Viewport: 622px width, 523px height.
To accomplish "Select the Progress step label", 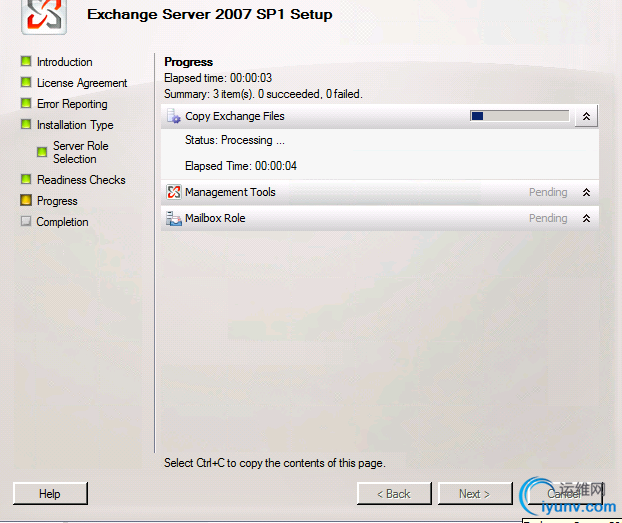I will [57, 201].
